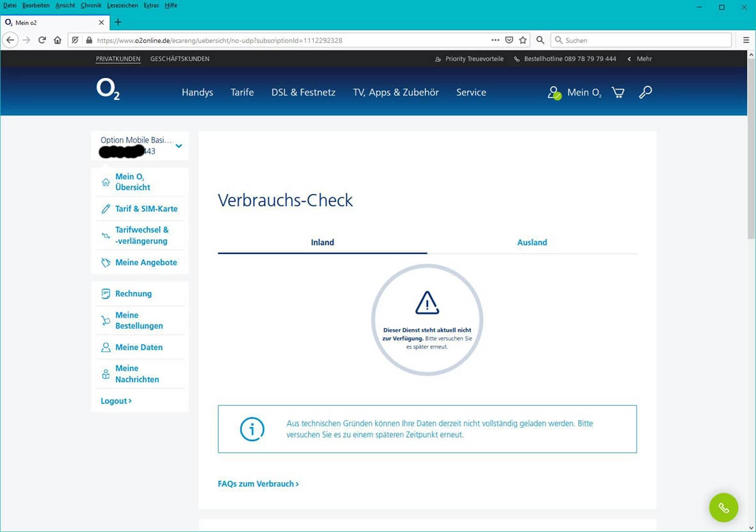The width and height of the screenshot is (756, 532).
Task: Click the o2 logo in header
Action: (x=108, y=90)
